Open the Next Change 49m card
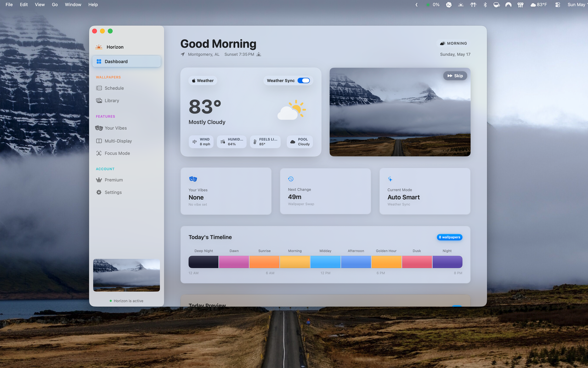This screenshot has height=368, width=588. (325, 191)
